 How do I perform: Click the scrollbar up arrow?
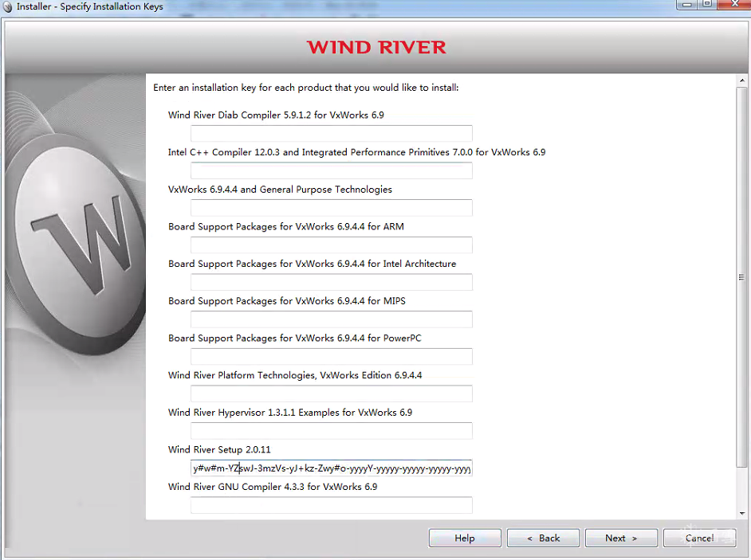[x=742, y=80]
